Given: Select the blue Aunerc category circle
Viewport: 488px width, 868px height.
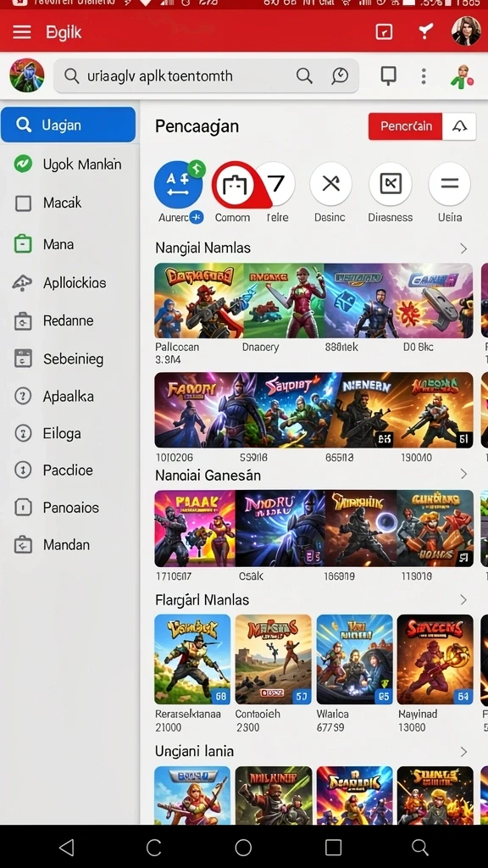Looking at the screenshot, I should [x=178, y=184].
